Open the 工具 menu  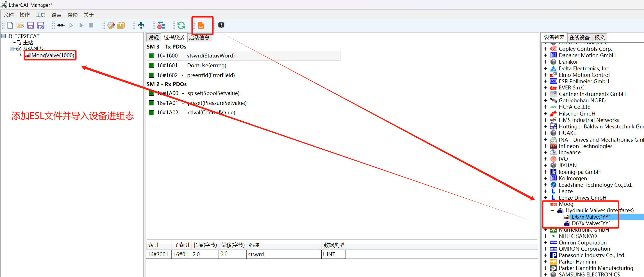(40, 15)
